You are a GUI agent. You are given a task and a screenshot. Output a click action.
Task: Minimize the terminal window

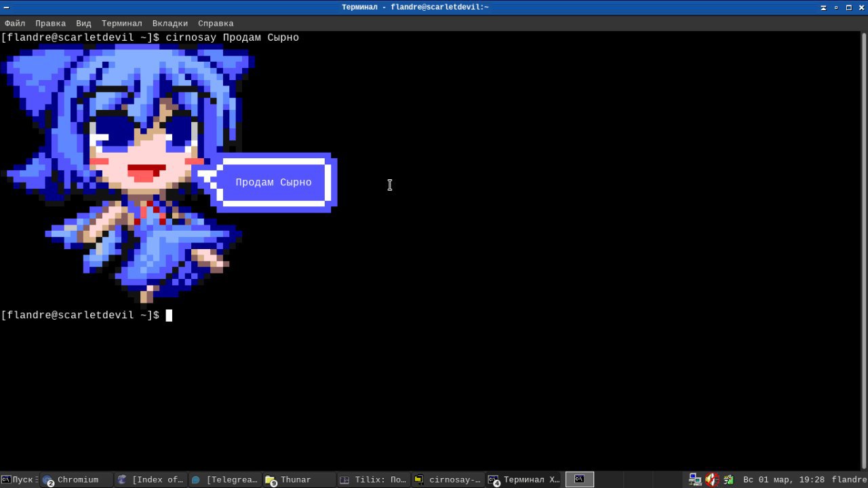click(836, 7)
